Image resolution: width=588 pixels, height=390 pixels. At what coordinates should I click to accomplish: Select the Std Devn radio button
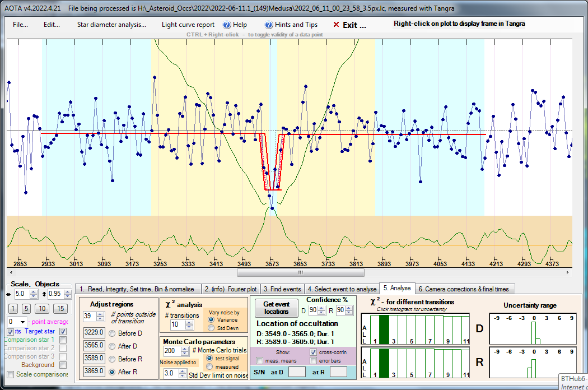point(211,328)
